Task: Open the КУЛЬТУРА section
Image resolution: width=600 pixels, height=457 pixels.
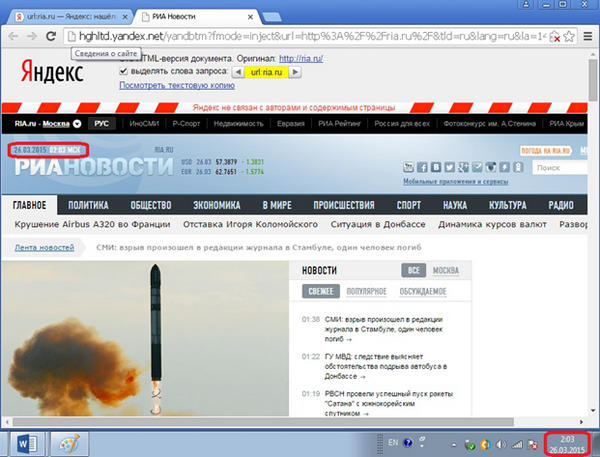Action: pos(507,206)
